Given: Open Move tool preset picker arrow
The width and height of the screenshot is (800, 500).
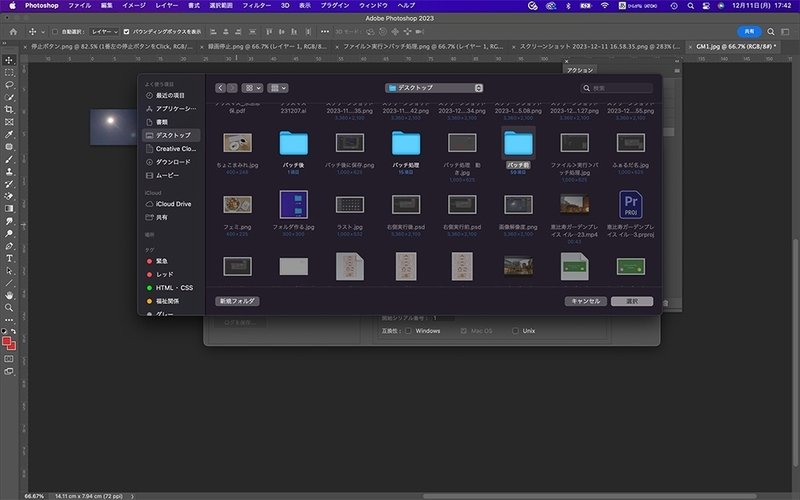Looking at the screenshot, I should (43, 32).
